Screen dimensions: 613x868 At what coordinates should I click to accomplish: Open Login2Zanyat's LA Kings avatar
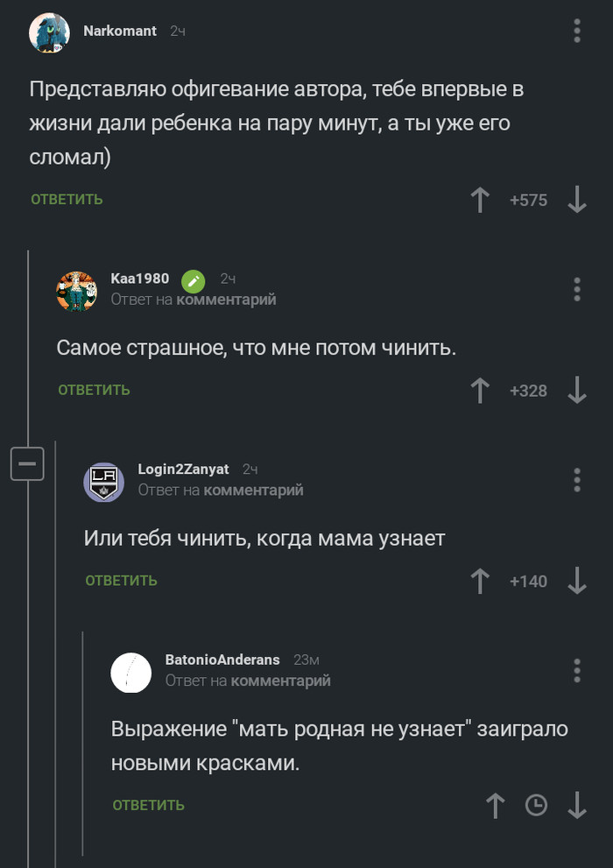[x=103, y=480]
